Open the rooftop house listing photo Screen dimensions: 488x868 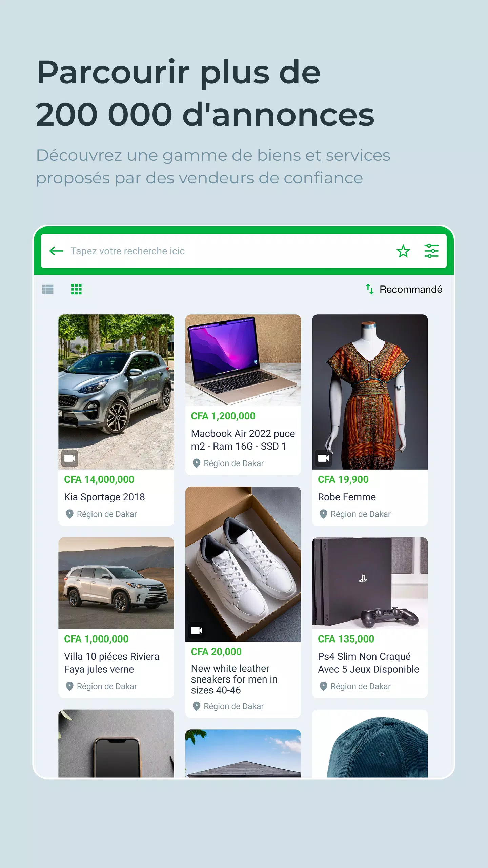[243, 753]
